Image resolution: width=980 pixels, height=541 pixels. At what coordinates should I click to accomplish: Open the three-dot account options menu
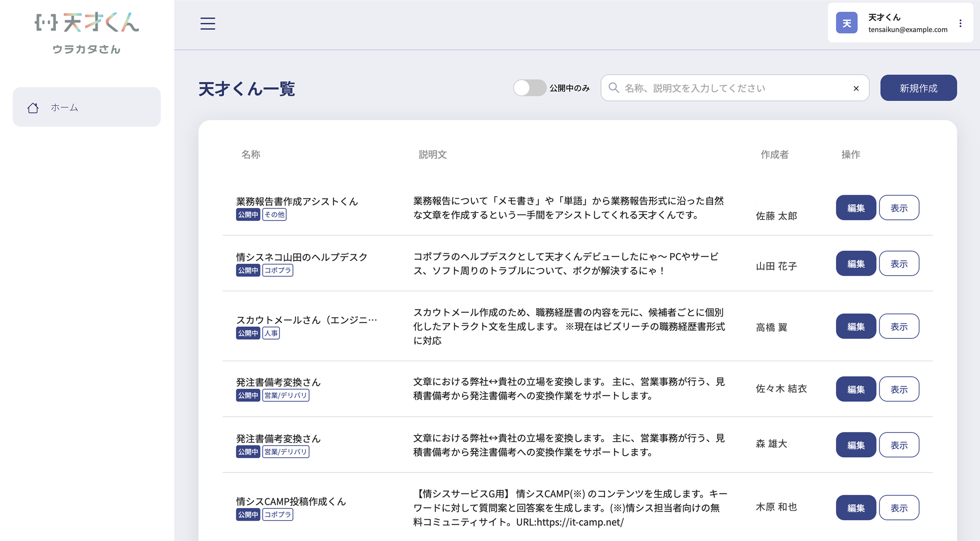pos(960,24)
